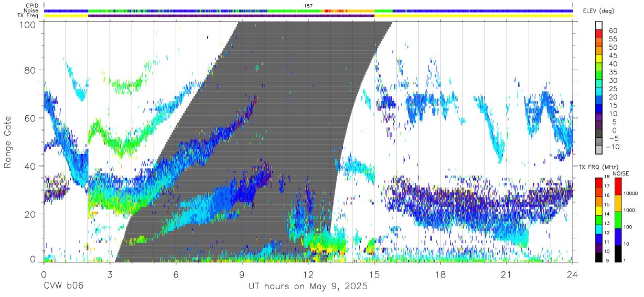
Task: Click the 35 label on elevation colorbar
Action: point(613,72)
